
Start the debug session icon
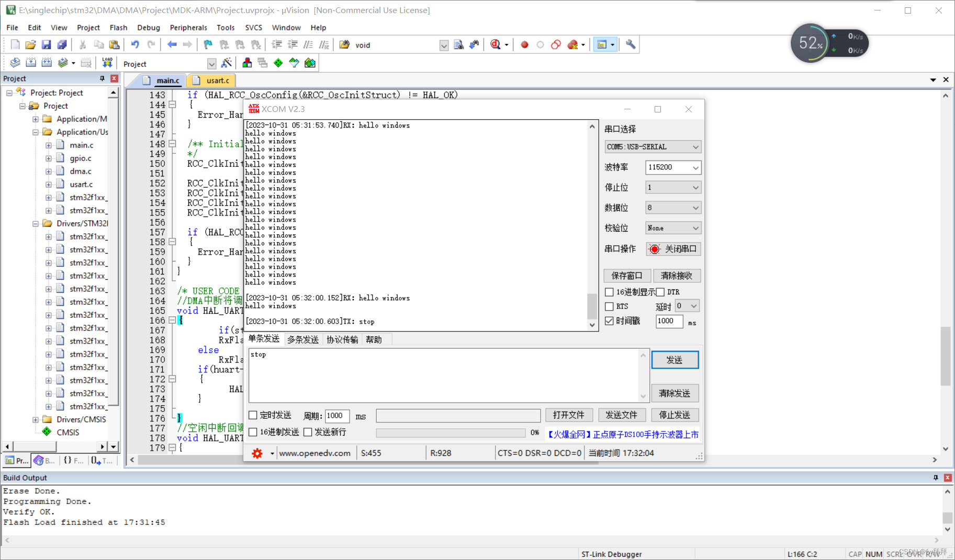click(x=496, y=45)
